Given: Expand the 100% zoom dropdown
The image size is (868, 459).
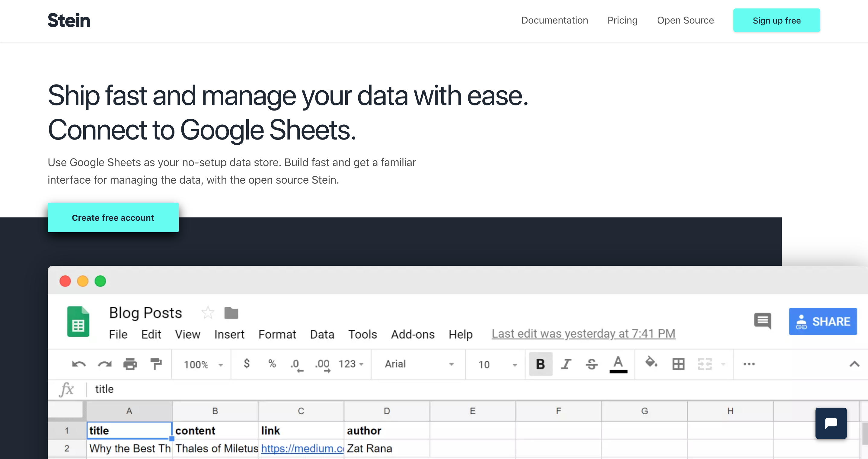Looking at the screenshot, I should point(203,364).
